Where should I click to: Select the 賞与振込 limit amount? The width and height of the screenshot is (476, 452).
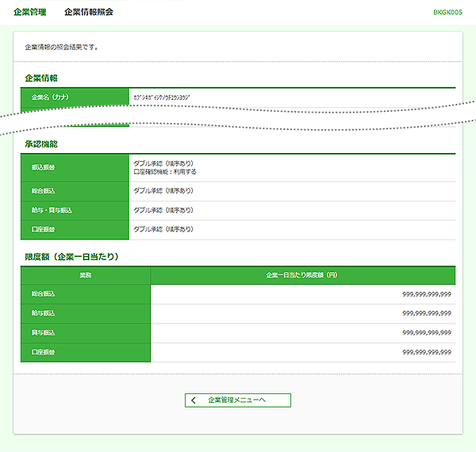(x=427, y=333)
